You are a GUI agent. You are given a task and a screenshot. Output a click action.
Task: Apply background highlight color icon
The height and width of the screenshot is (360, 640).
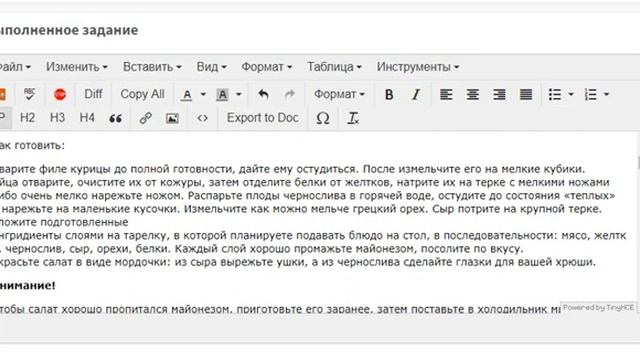tap(222, 95)
